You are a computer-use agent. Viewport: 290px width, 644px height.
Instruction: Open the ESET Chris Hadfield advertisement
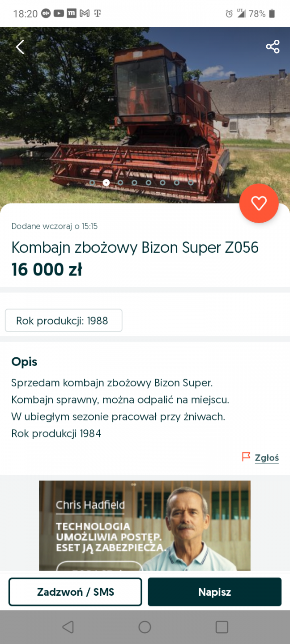pos(145,525)
